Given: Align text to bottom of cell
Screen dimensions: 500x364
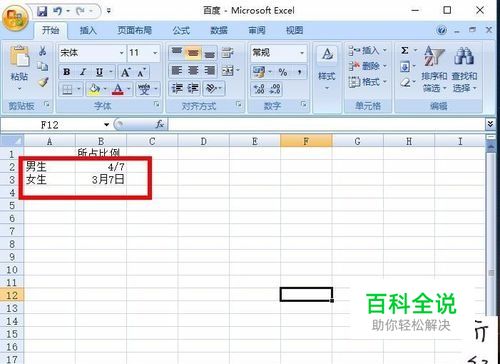Looking at the screenshot, I should [210, 53].
